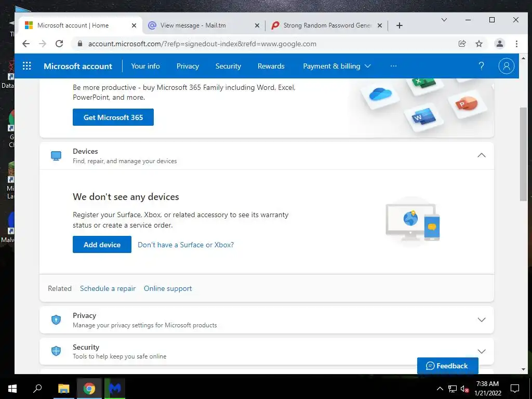
Task: Click the share page icon in address bar
Action: coord(462,44)
